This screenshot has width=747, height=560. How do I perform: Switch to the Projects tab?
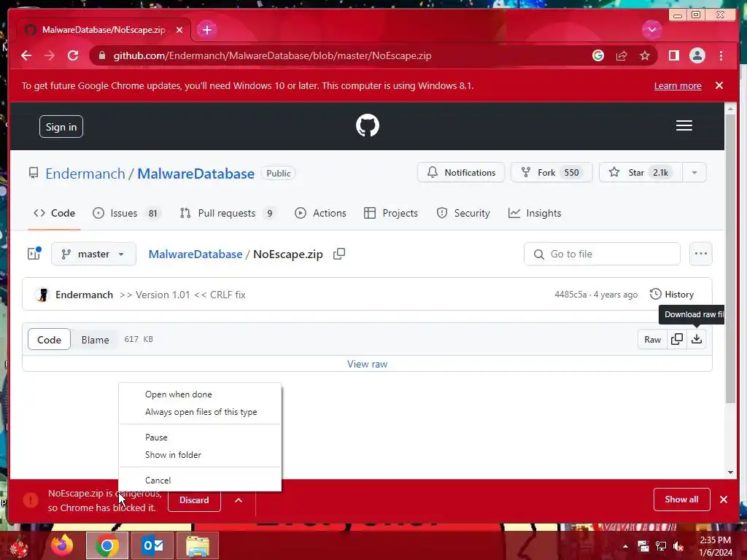pos(391,214)
